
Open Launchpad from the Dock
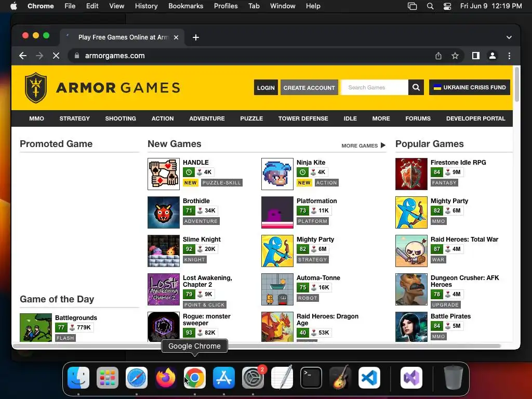tap(108, 378)
